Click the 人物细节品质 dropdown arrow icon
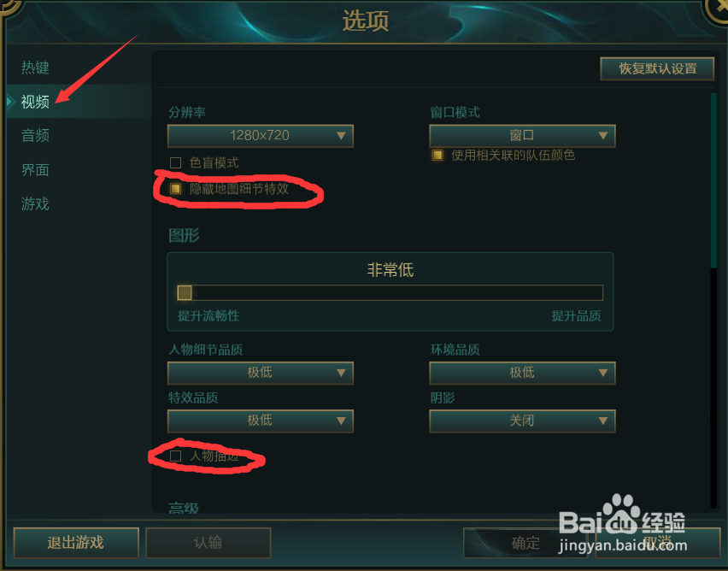The width and height of the screenshot is (728, 571). (x=341, y=373)
